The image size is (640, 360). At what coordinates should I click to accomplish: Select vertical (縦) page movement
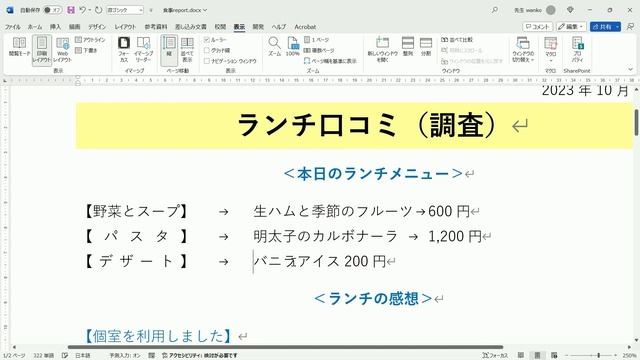[x=169, y=50]
